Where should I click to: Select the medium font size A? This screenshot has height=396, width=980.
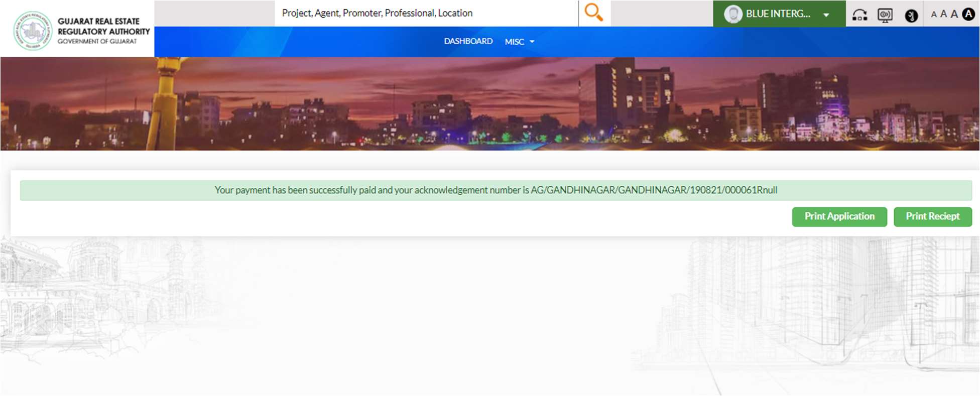tap(943, 14)
